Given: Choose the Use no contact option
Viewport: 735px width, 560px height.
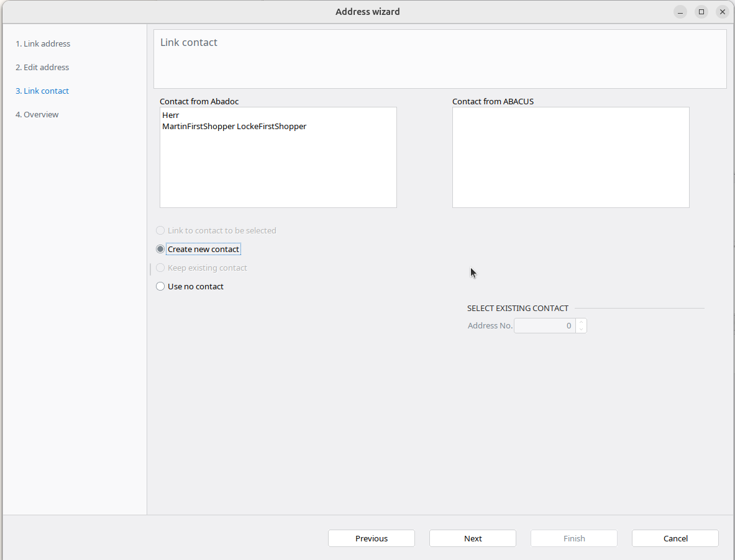Looking at the screenshot, I should [160, 286].
